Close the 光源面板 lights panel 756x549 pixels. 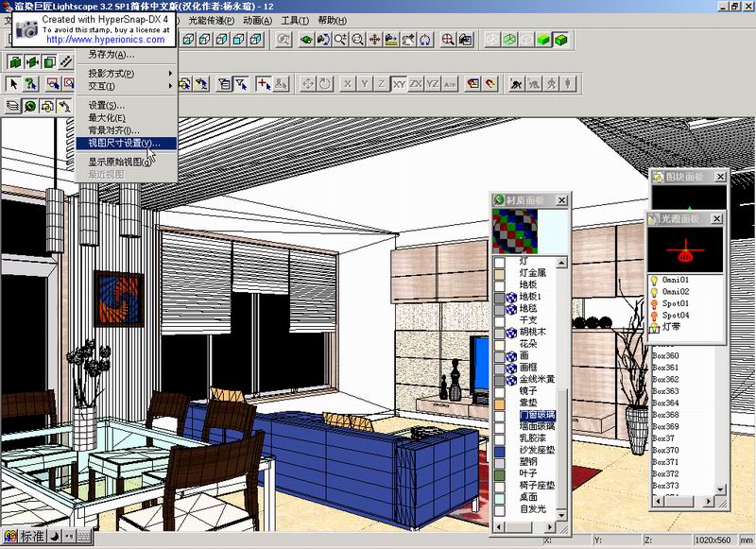pyautogui.click(x=717, y=219)
